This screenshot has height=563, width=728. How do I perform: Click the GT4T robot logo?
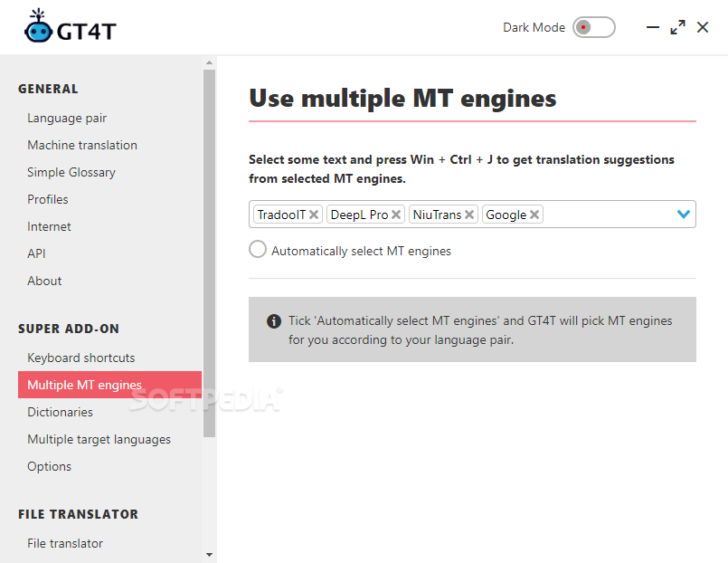(x=38, y=26)
